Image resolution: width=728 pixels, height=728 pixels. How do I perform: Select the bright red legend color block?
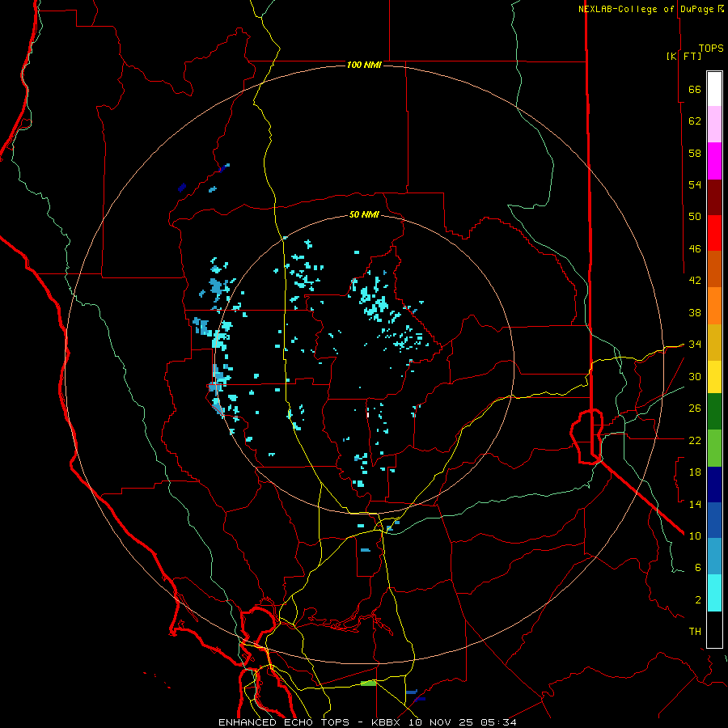tap(714, 234)
